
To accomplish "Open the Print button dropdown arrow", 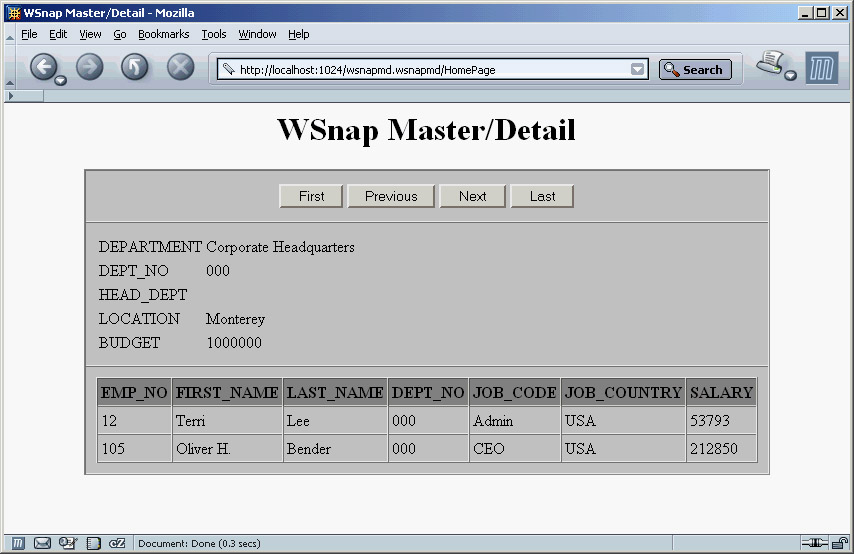I will click(790, 77).
